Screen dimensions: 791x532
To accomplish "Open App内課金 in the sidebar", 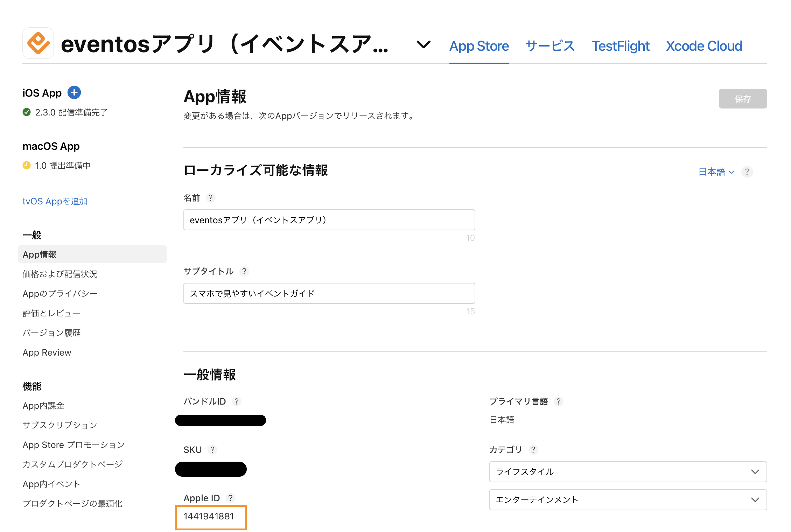I will [43, 406].
